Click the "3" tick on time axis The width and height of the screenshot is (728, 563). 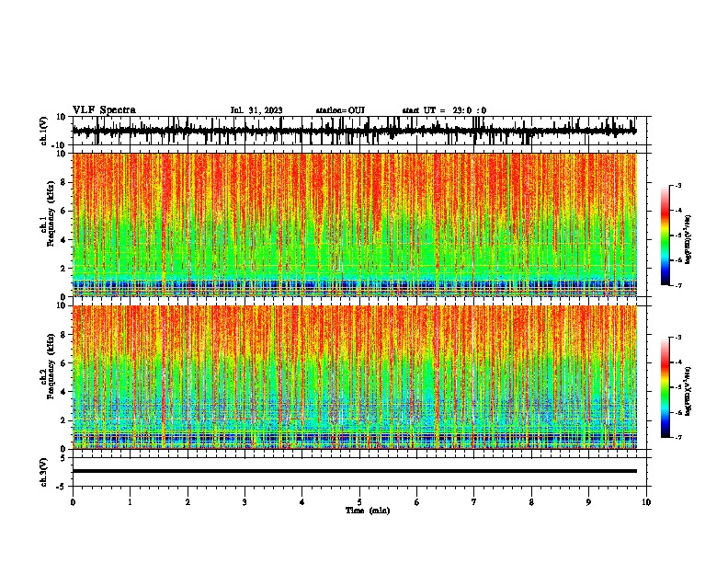245,502
